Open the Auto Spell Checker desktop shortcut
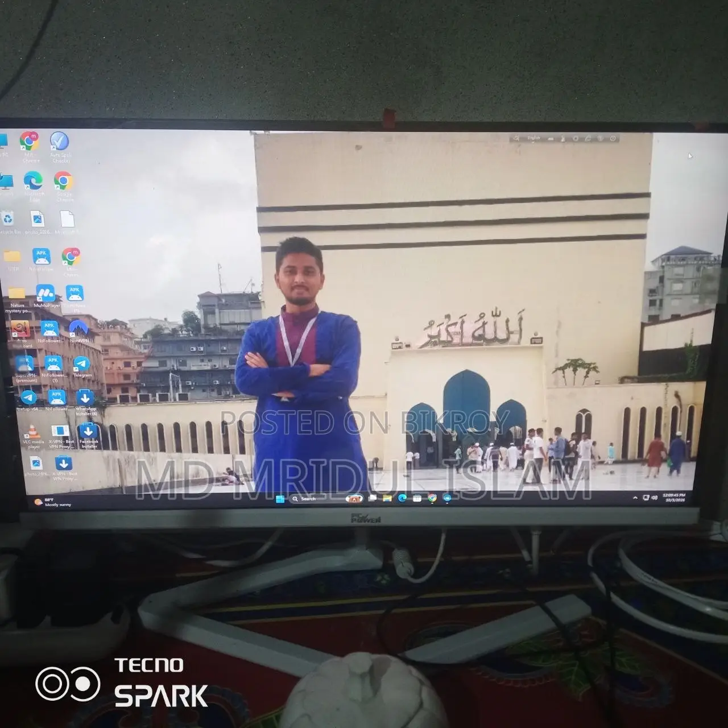 [x=60, y=147]
